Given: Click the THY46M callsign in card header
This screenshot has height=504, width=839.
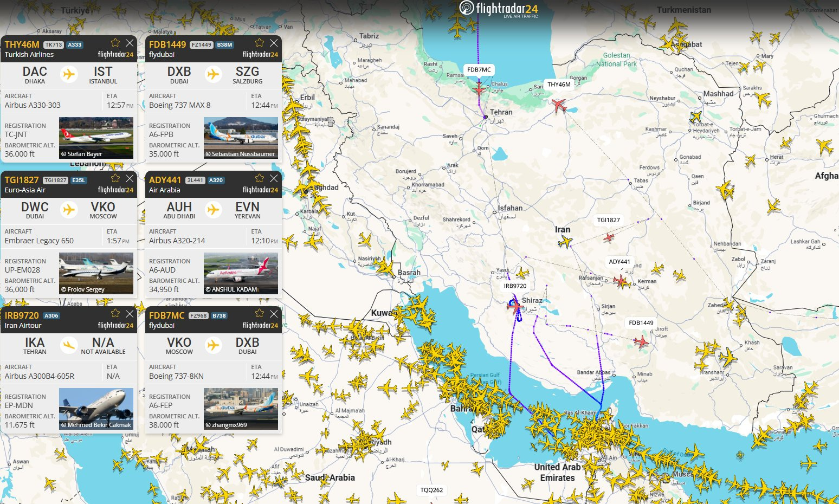Looking at the screenshot, I should click(x=22, y=44).
